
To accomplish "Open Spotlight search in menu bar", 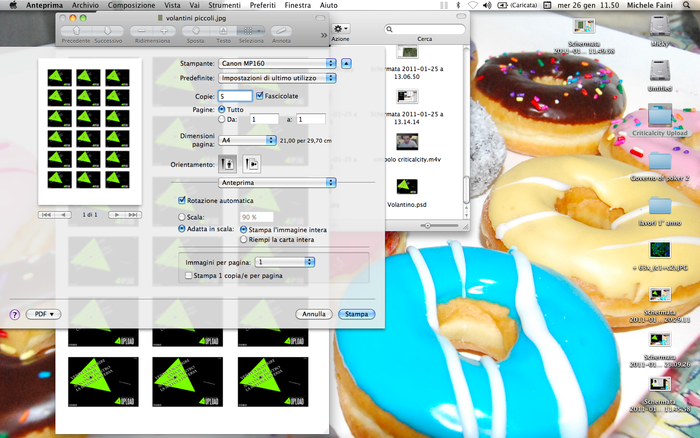I will click(x=687, y=5).
